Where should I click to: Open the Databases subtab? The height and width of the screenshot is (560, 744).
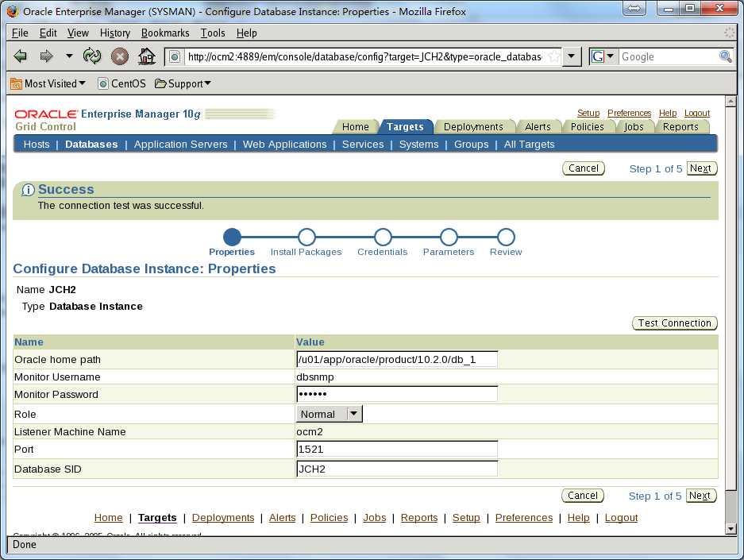coord(91,145)
